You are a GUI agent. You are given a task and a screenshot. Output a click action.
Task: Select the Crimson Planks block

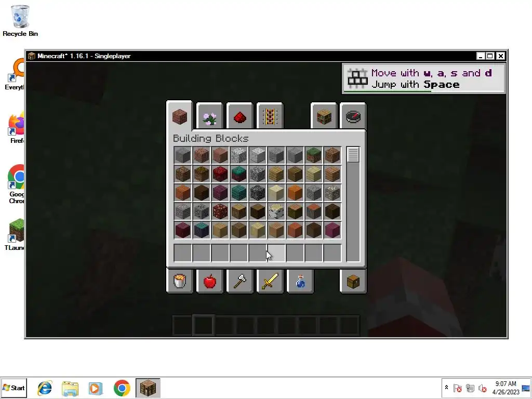click(x=220, y=193)
